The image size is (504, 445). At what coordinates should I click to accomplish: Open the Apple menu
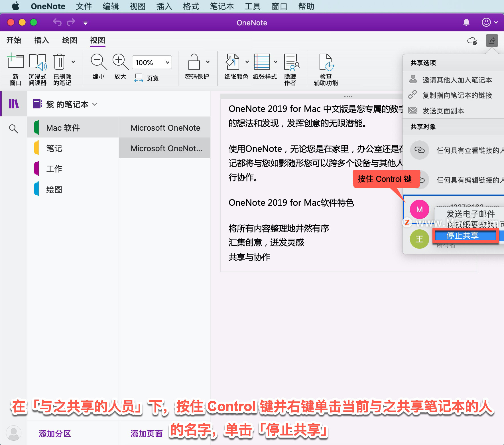coord(16,6)
